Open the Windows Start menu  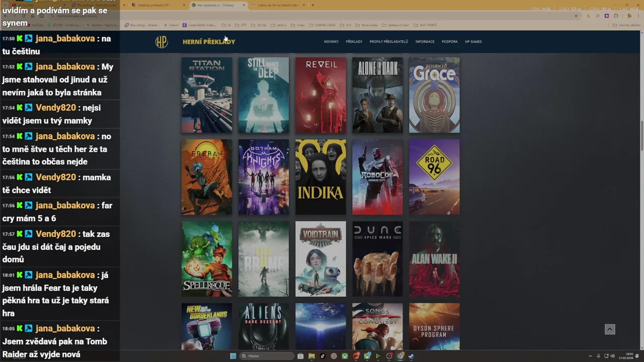tap(233, 356)
